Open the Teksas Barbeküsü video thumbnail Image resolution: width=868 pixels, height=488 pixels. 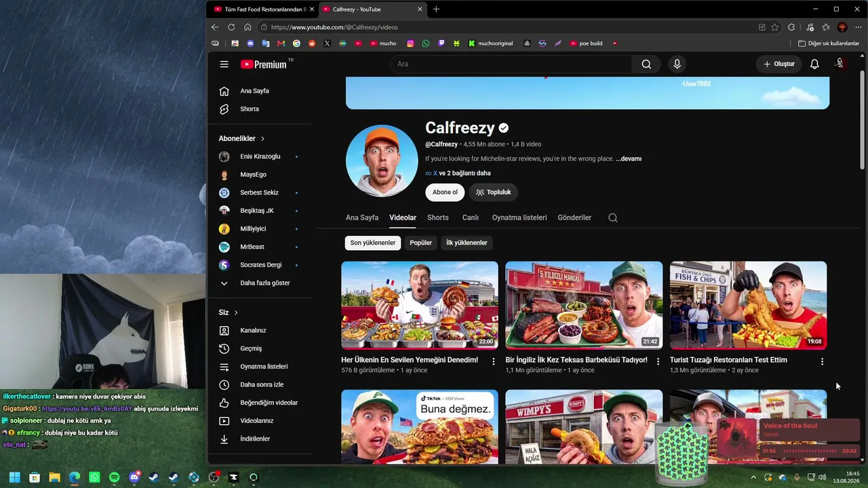click(584, 306)
